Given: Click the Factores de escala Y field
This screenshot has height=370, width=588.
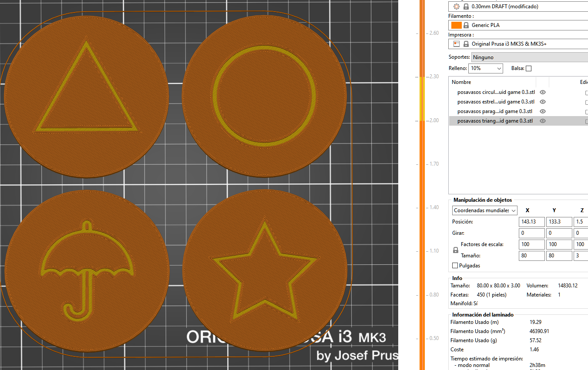Looking at the screenshot, I should (559, 244).
